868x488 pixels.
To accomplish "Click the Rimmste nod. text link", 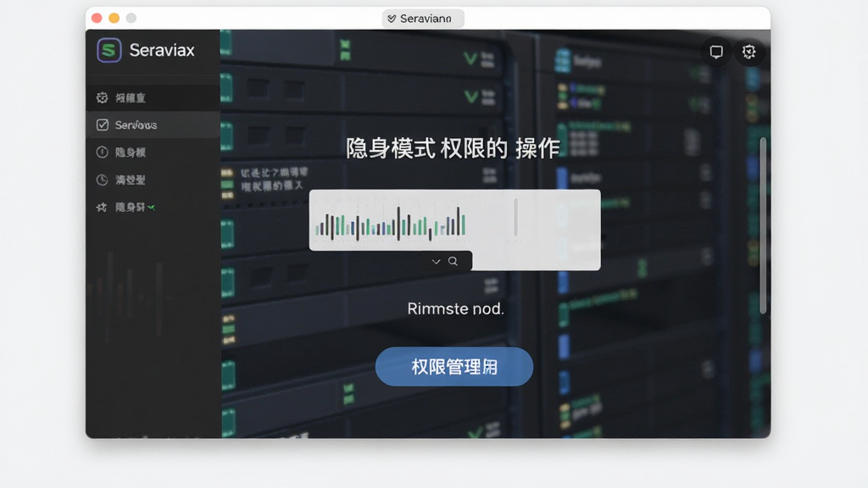I will (x=455, y=308).
